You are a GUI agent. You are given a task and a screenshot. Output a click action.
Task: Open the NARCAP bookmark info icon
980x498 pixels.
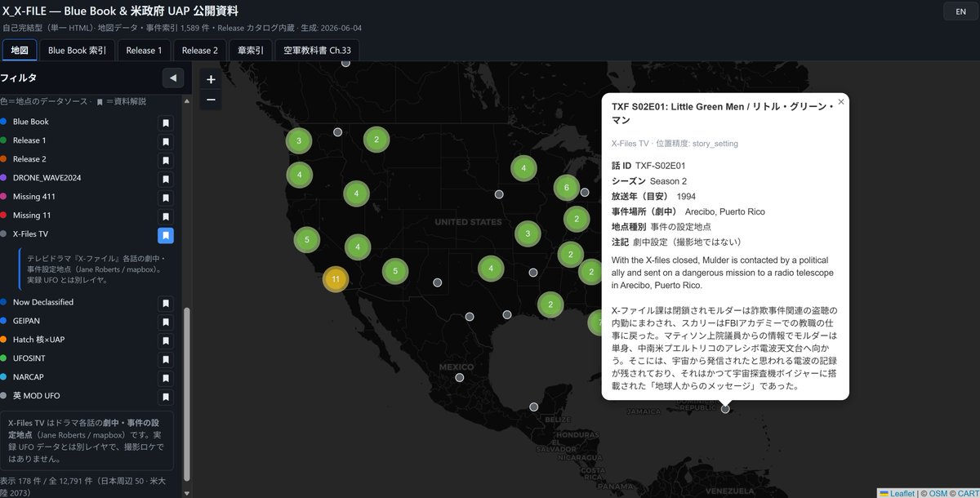(166, 378)
